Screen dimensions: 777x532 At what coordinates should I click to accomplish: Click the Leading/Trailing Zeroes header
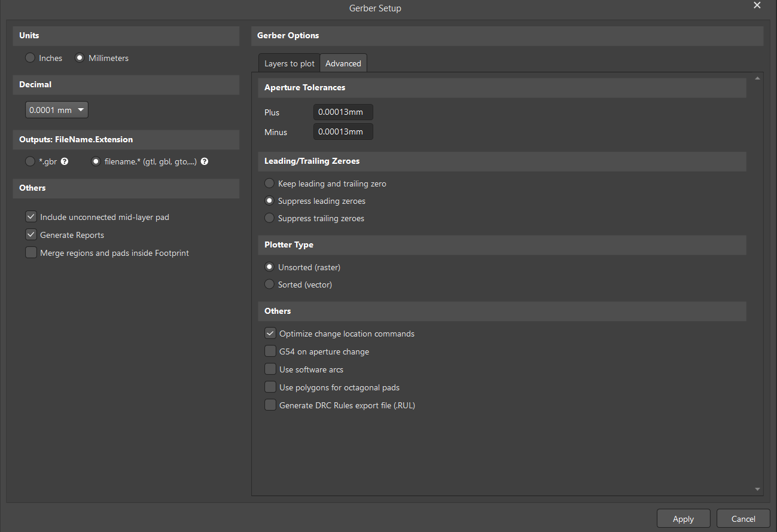click(x=502, y=161)
